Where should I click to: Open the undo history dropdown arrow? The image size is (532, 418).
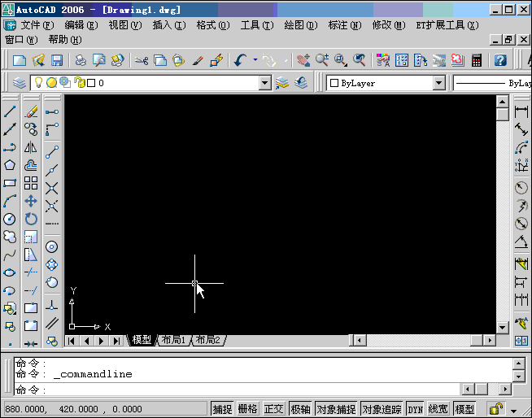[x=255, y=60]
